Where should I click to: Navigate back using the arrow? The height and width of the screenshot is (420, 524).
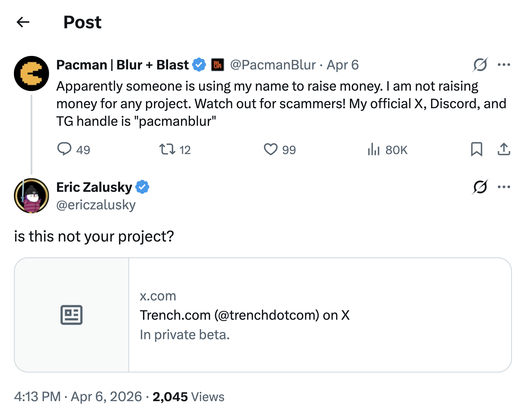pos(23,22)
